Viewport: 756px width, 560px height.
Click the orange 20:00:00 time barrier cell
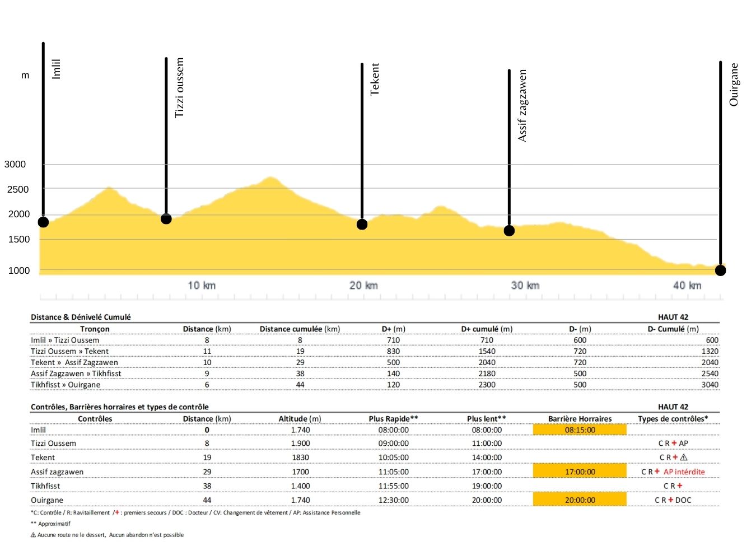pyautogui.click(x=580, y=500)
